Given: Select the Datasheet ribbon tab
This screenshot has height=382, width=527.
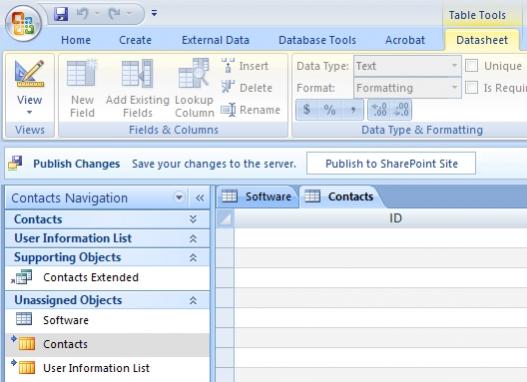Looking at the screenshot, I should point(482,40).
